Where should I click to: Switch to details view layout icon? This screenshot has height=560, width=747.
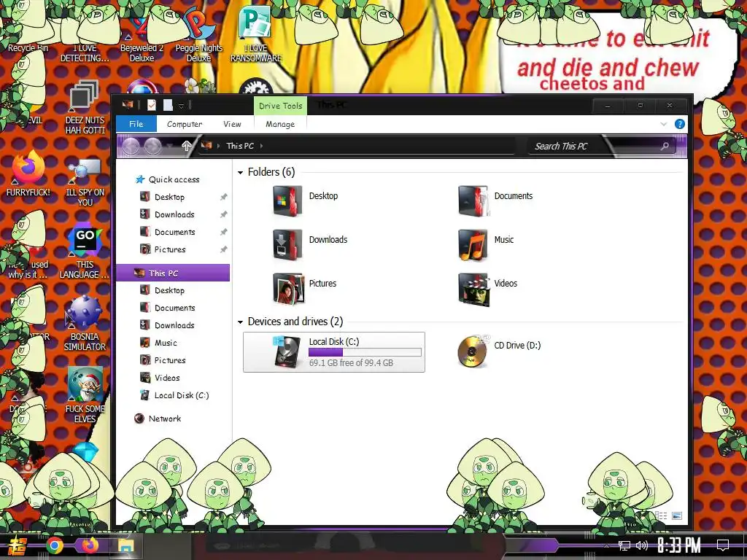point(661,516)
